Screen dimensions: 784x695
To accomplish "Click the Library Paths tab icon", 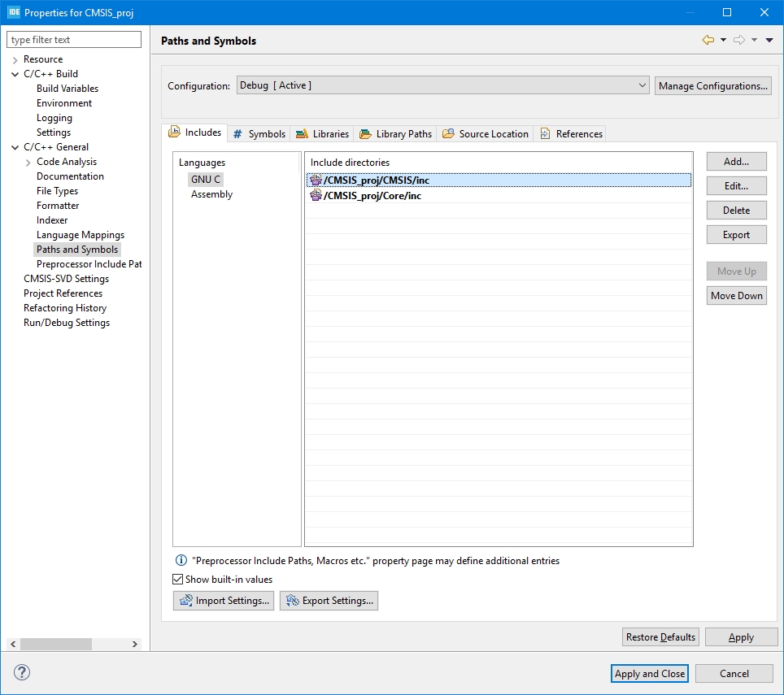I will pos(365,134).
